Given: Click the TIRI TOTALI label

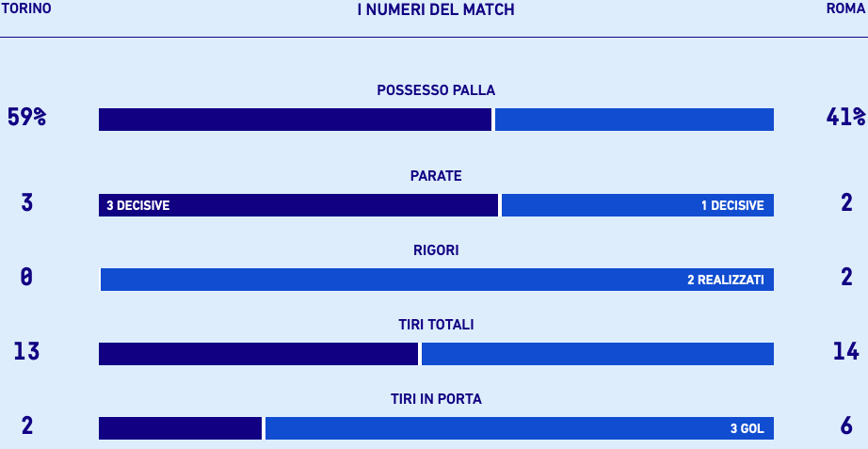Looking at the screenshot, I should pyautogui.click(x=436, y=325).
